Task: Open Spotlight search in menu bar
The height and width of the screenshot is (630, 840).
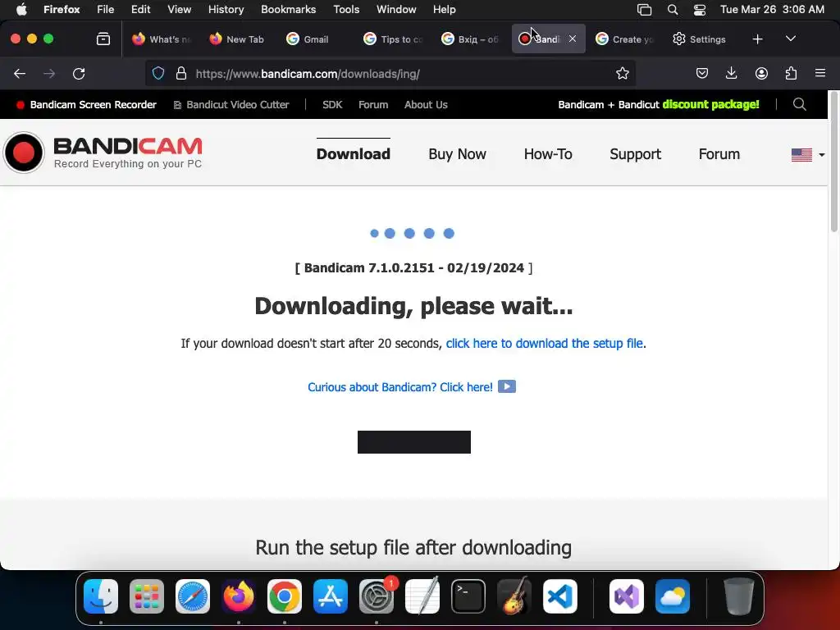Action: 673,10
